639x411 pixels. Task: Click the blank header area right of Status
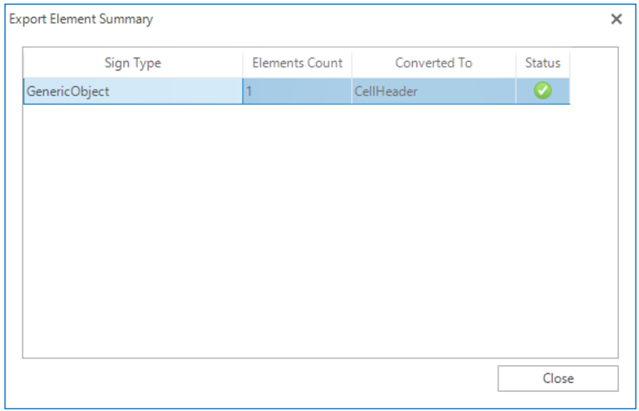tap(593, 63)
